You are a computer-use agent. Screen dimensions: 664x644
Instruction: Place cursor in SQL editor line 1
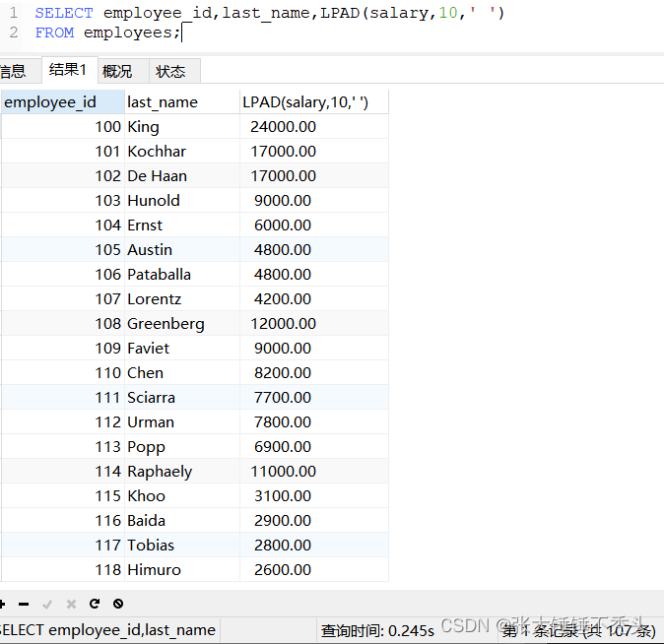point(269,13)
